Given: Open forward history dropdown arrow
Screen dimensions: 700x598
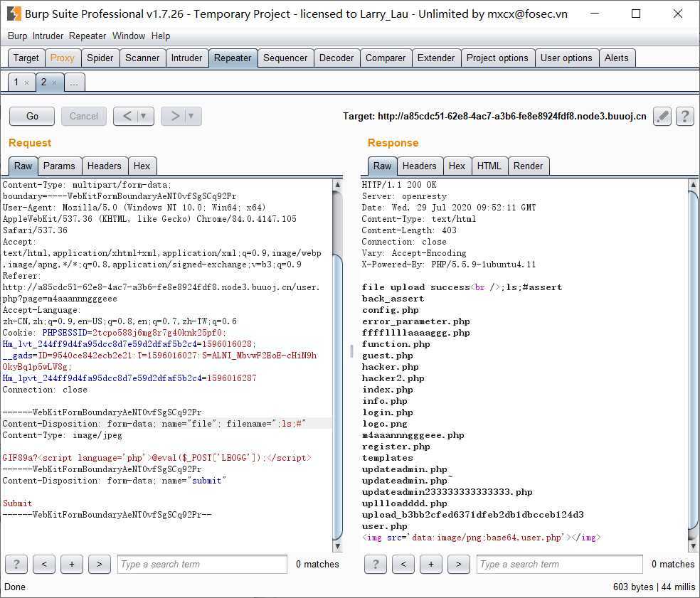Looking at the screenshot, I should pyautogui.click(x=191, y=117).
